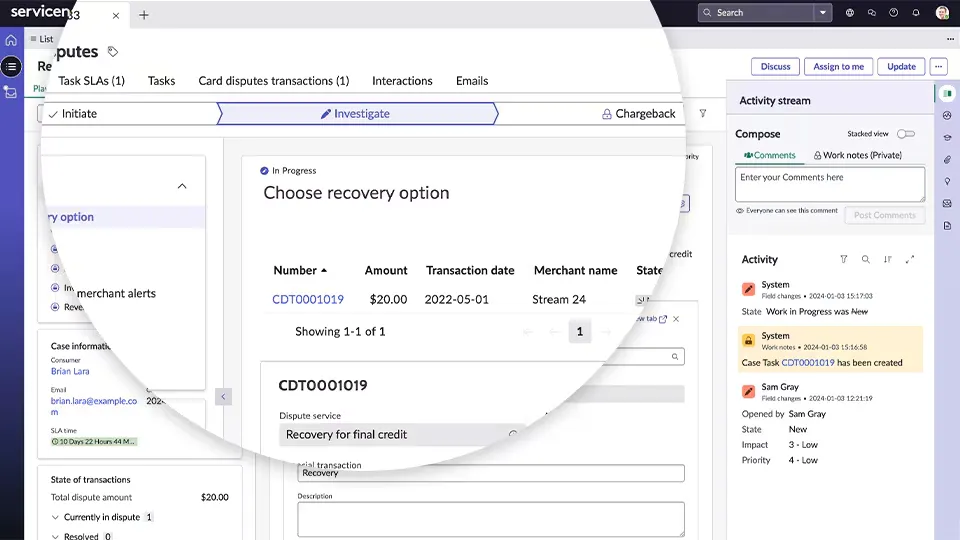Click the Discuss button
The width and height of the screenshot is (960, 540).
[775, 66]
